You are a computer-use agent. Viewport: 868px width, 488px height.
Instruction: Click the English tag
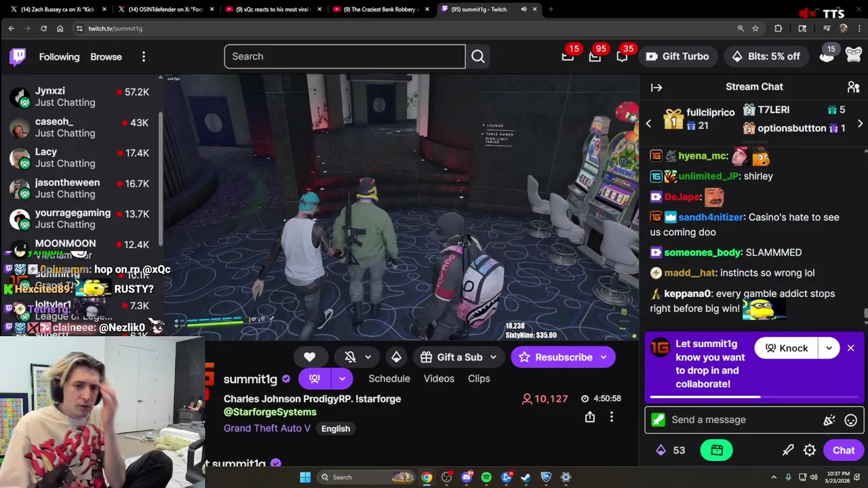336,428
